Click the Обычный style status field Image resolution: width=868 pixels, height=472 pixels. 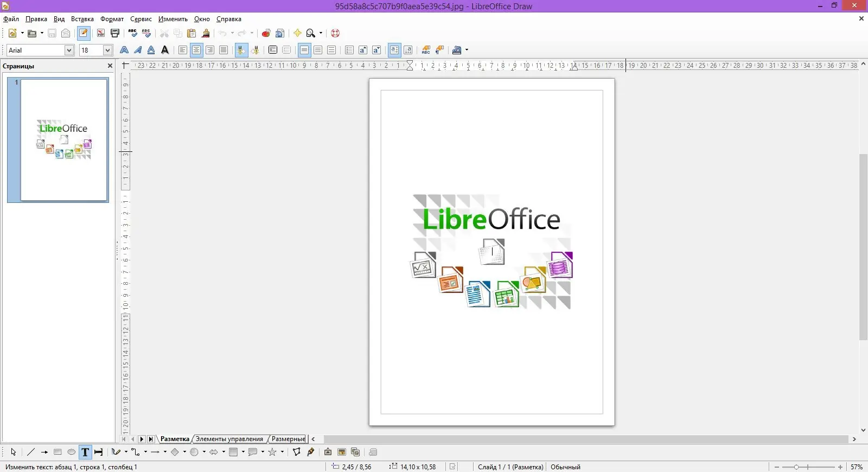click(x=565, y=467)
